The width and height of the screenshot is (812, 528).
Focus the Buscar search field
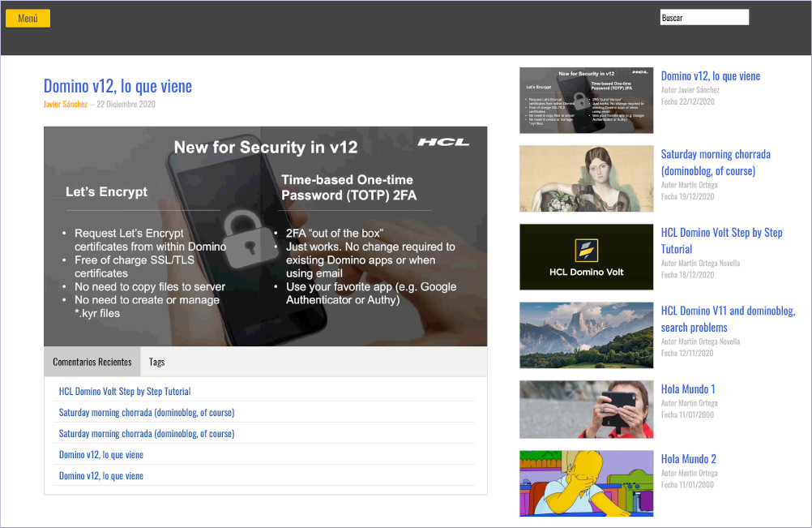704,17
